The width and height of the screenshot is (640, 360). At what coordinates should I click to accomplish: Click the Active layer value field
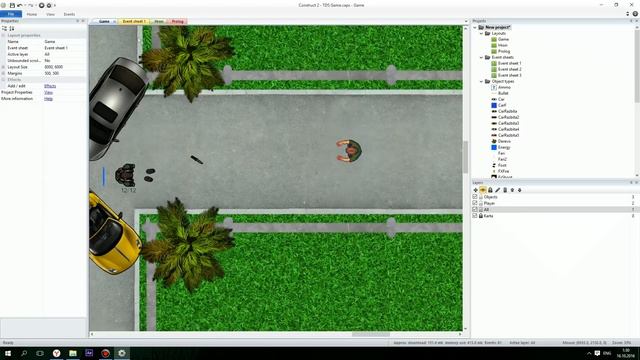point(65,54)
